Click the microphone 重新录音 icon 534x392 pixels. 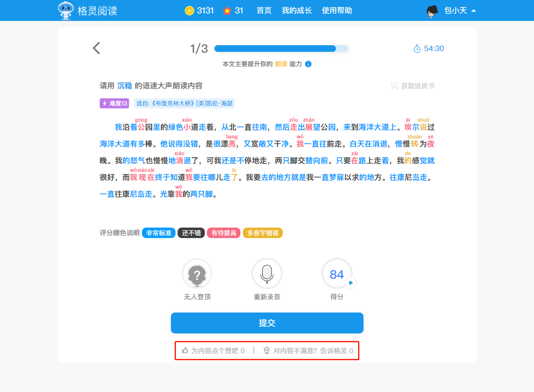(267, 274)
